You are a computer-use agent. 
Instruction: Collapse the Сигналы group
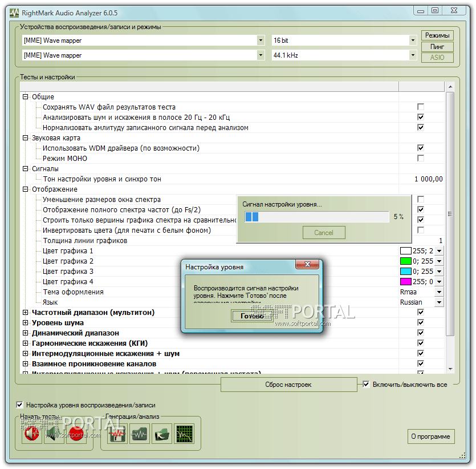[x=26, y=168]
